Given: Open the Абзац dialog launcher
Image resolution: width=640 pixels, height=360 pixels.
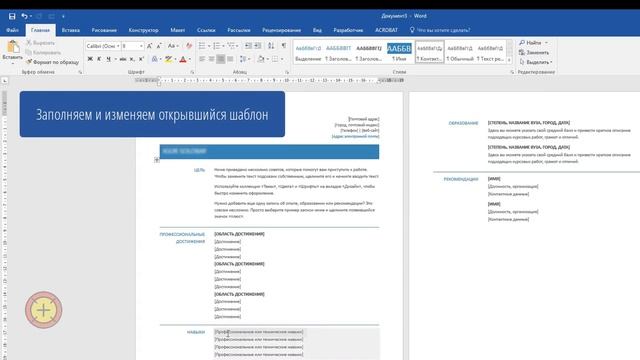Looking at the screenshot, I should coord(287,72).
